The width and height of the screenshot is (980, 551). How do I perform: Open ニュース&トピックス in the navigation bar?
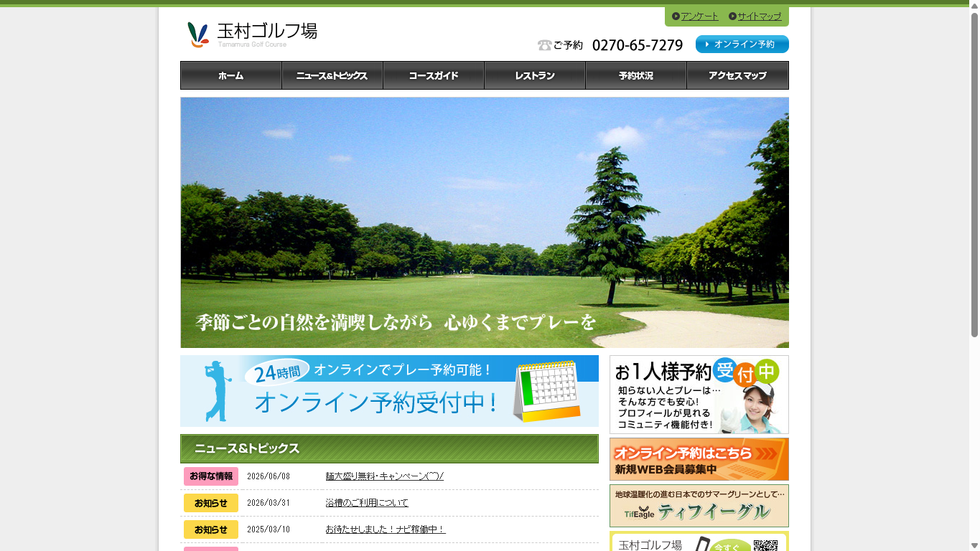tap(332, 75)
